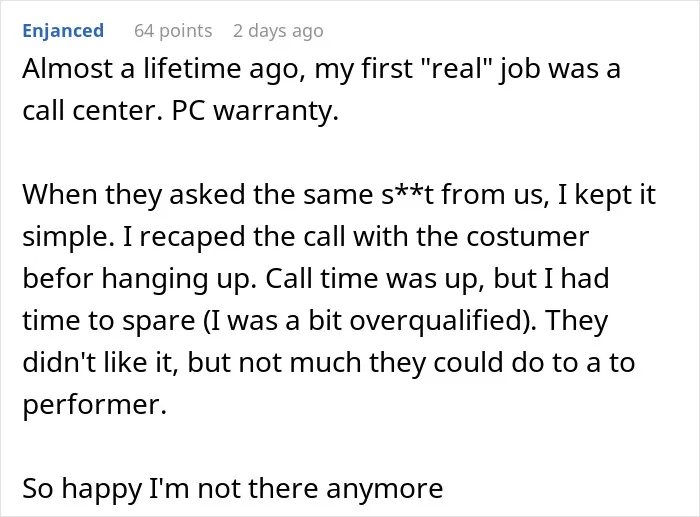Click the word 'anymore' in the final line
The width and height of the screenshot is (700, 517).
click(384, 489)
